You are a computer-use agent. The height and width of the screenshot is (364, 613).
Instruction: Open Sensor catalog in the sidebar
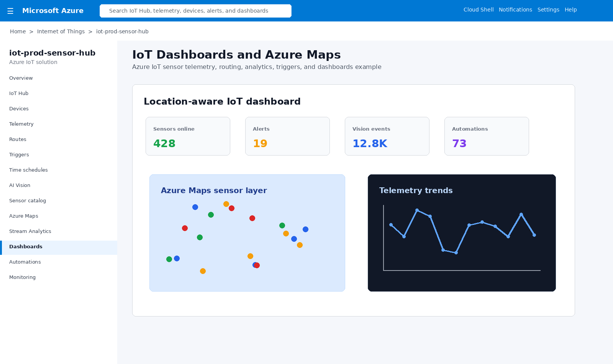click(59, 201)
